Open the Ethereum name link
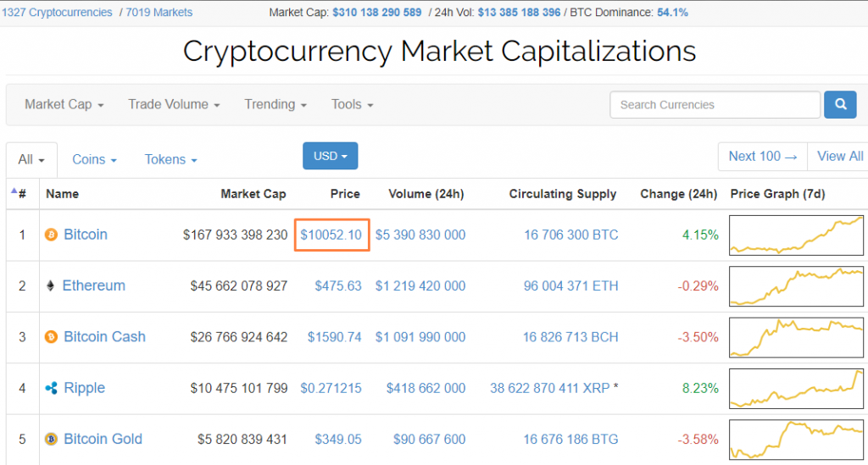868x465 pixels. pyautogui.click(x=93, y=286)
